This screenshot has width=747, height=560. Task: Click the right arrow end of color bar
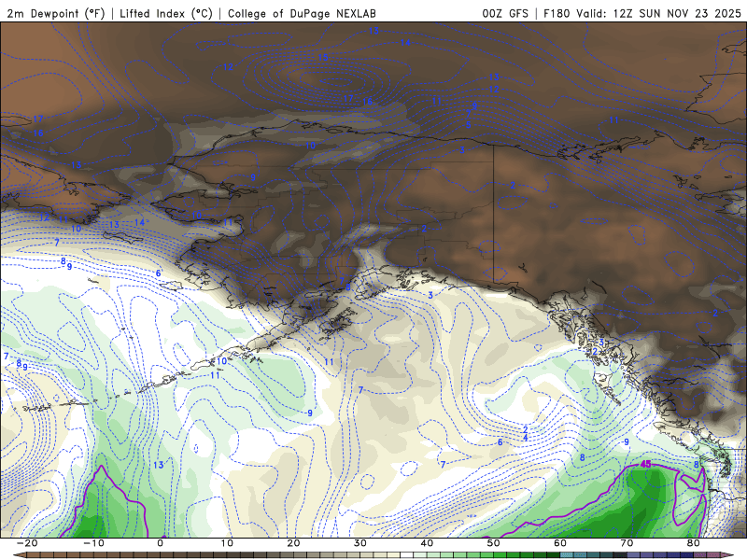(727, 555)
